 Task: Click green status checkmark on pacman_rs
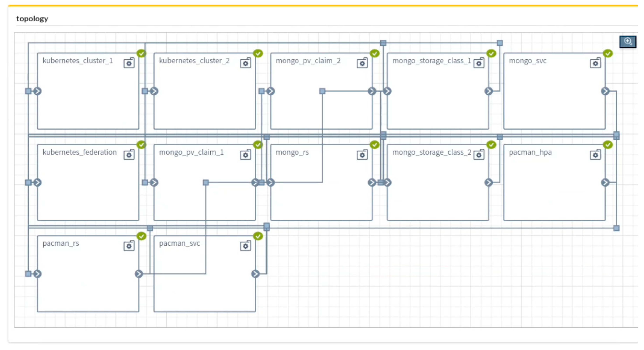[141, 236]
